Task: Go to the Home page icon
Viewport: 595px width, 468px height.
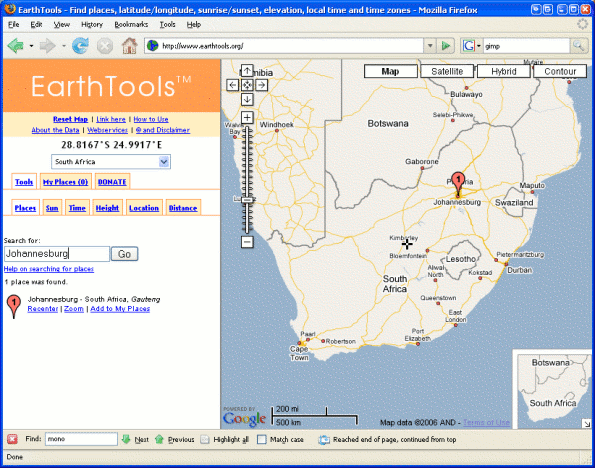Action: (x=129, y=46)
